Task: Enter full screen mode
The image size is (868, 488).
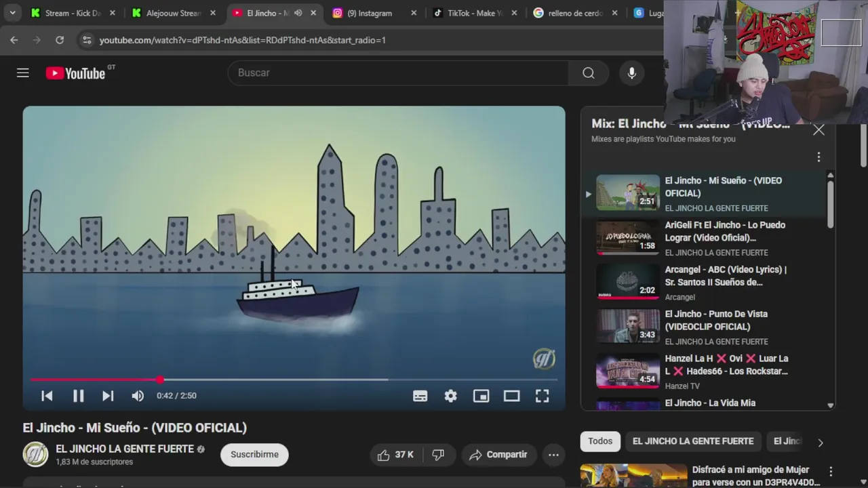Action: [x=542, y=396]
